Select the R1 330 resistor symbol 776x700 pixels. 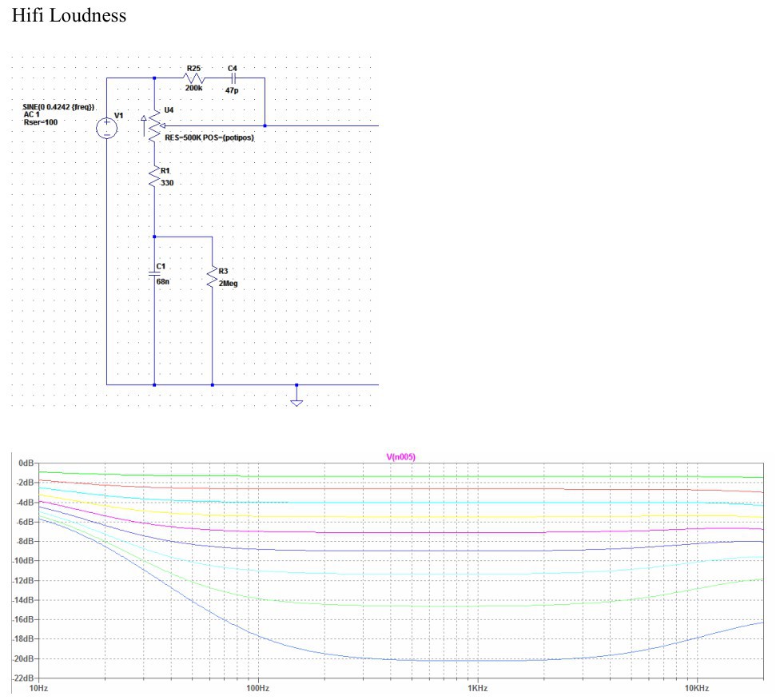[x=154, y=177]
